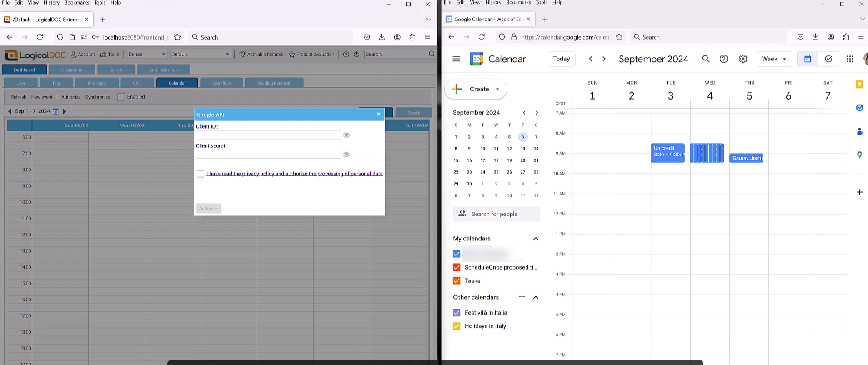Open LogicalDOC help icon
Viewport: 868px width, 365px height.
[x=346, y=54]
